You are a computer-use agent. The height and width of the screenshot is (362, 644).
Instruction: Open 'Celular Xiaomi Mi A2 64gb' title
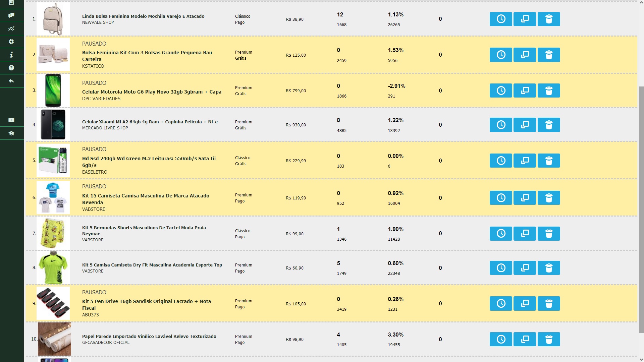tap(150, 122)
